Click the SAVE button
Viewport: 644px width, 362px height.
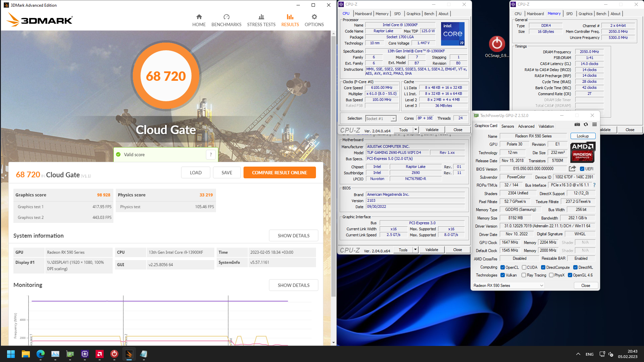[227, 173]
